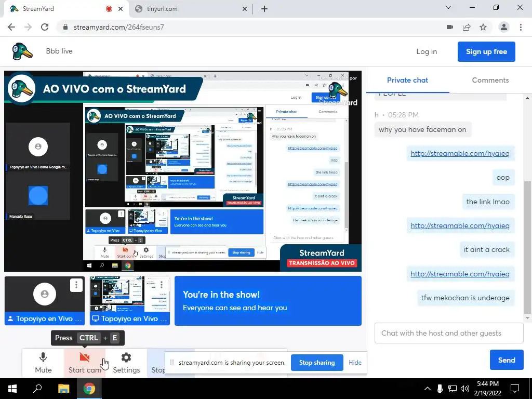532x399 pixels.
Task: Open the streamable link below 'the link lmao'
Action: (x=460, y=225)
